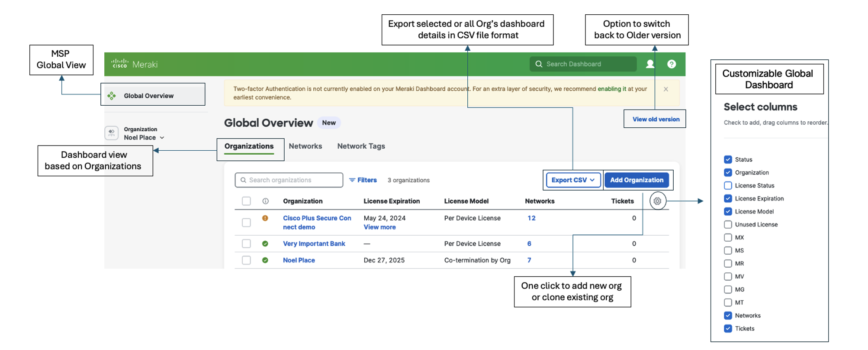Select the Very Important Bank row checkbox
868x350 pixels.
pos(246,244)
